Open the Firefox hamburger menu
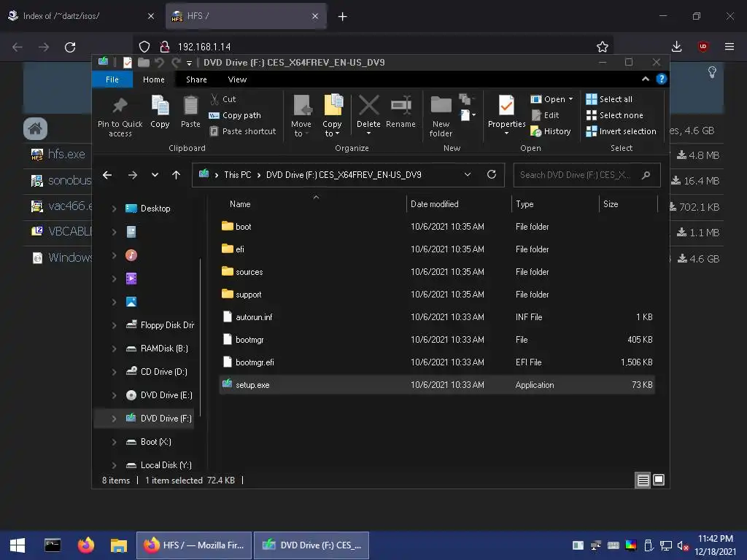This screenshot has width=747, height=560. [x=729, y=47]
